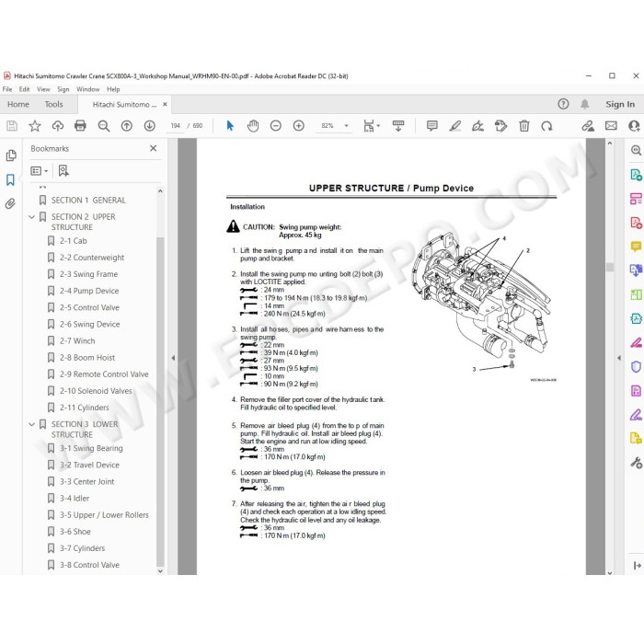Open bookmark 3-8 Control Valve

[x=89, y=565]
